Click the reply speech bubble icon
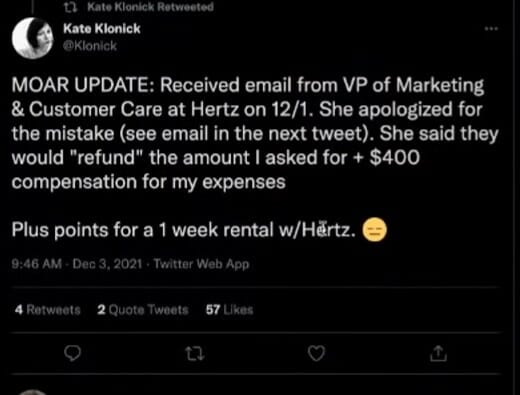The height and width of the screenshot is (395, 520). pos(72,353)
